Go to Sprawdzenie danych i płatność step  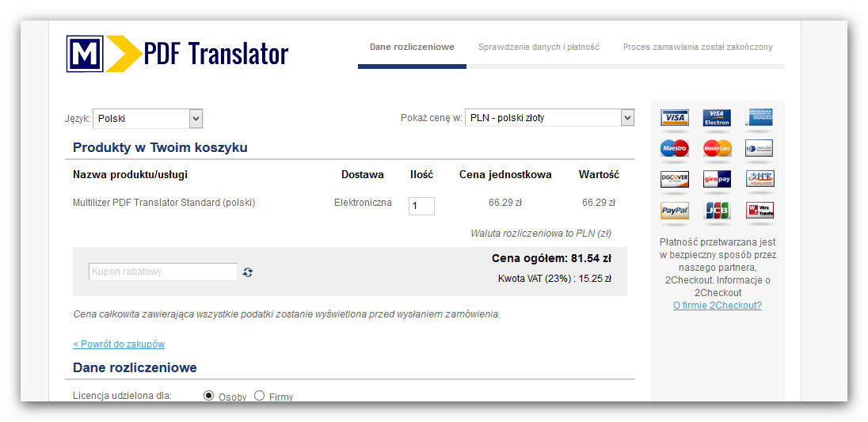coord(539,47)
